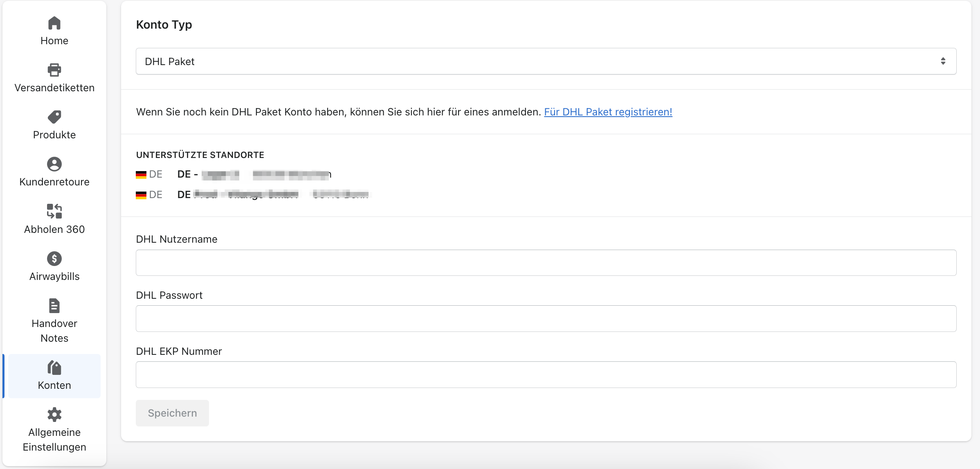Image resolution: width=980 pixels, height=469 pixels.
Task: Select the DHL EKP Nummer field
Action: point(546,374)
